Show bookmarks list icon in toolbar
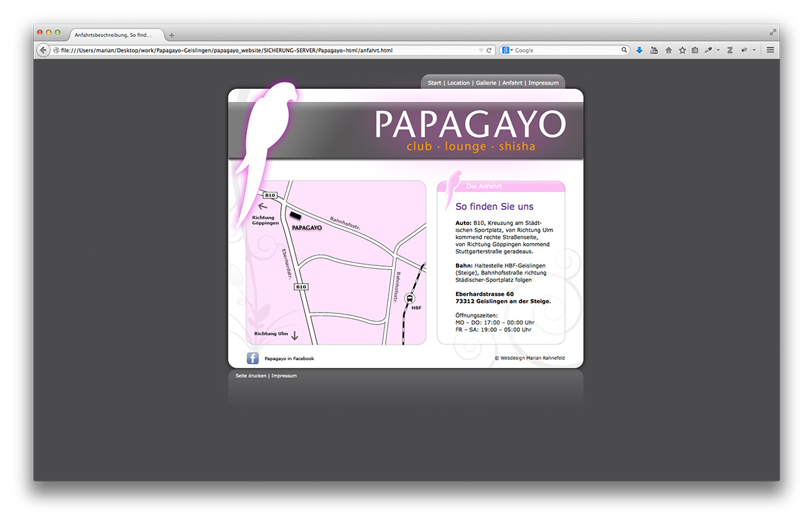Screen dimensions: 812x521 [x=695, y=50]
